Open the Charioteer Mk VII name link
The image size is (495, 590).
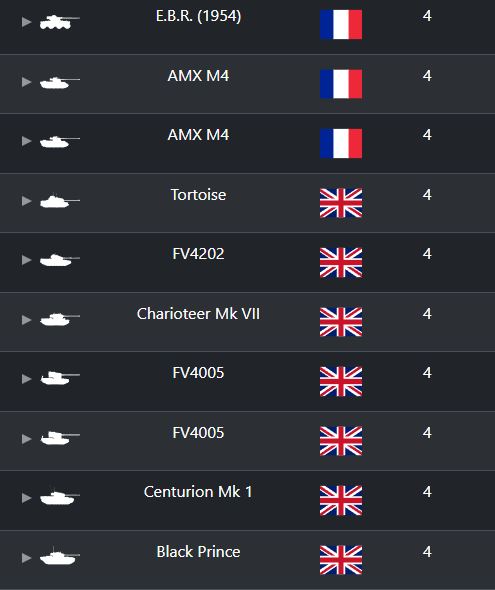tap(198, 314)
